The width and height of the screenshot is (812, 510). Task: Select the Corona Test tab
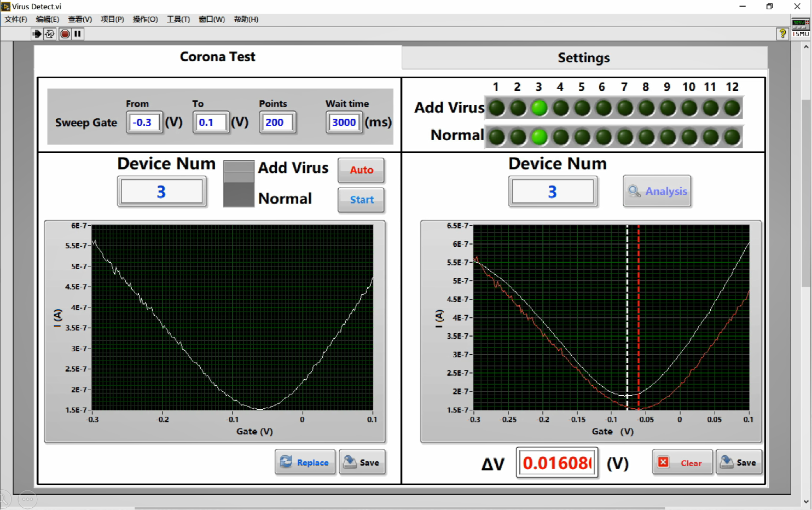tap(218, 57)
